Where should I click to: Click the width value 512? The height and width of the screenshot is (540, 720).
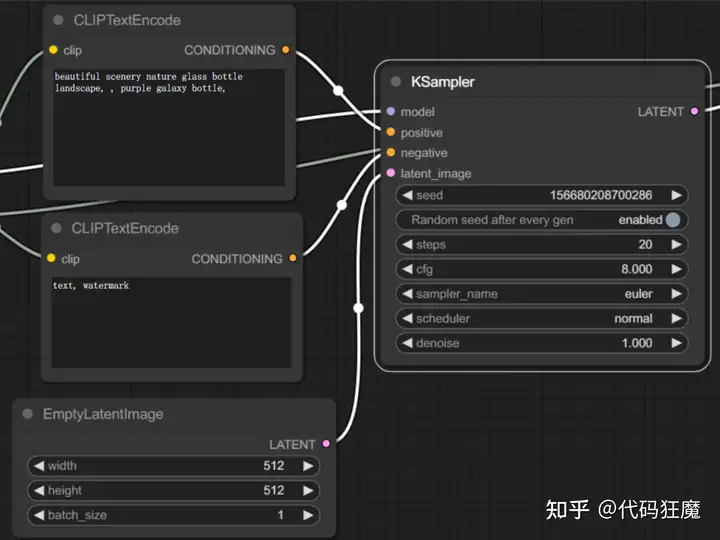(x=274, y=466)
